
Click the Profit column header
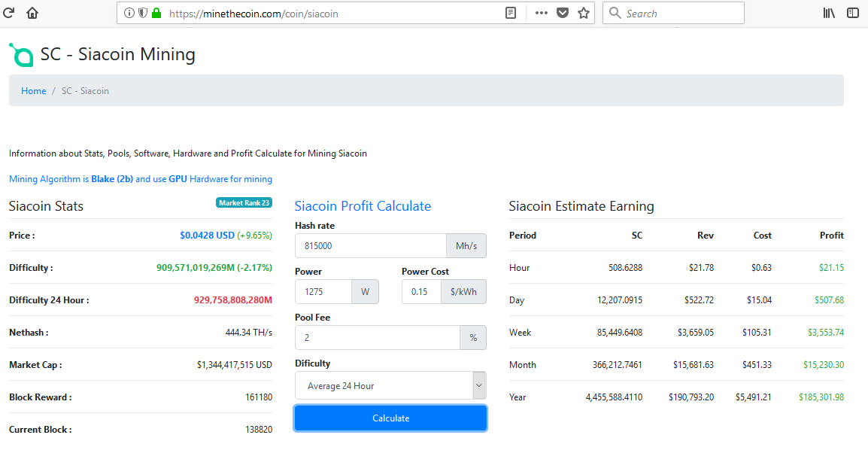tap(831, 236)
